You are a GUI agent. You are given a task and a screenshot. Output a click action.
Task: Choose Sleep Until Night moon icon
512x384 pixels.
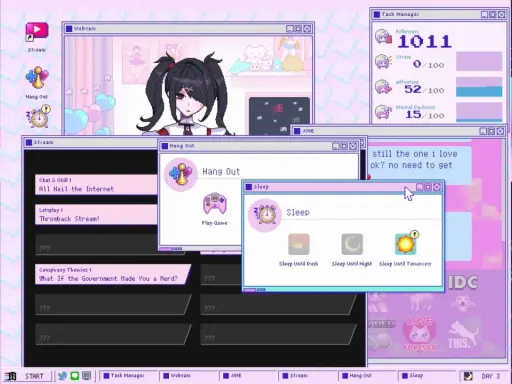click(352, 244)
